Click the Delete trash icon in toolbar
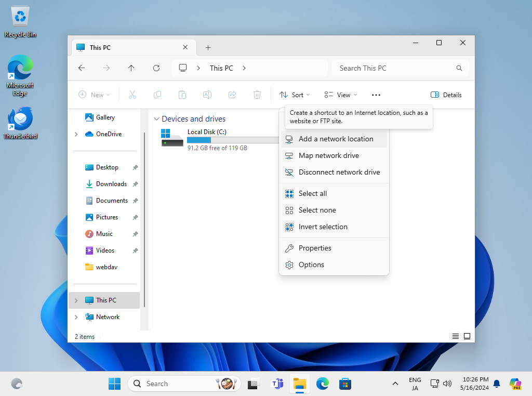This screenshot has height=396, width=532. coord(257,95)
